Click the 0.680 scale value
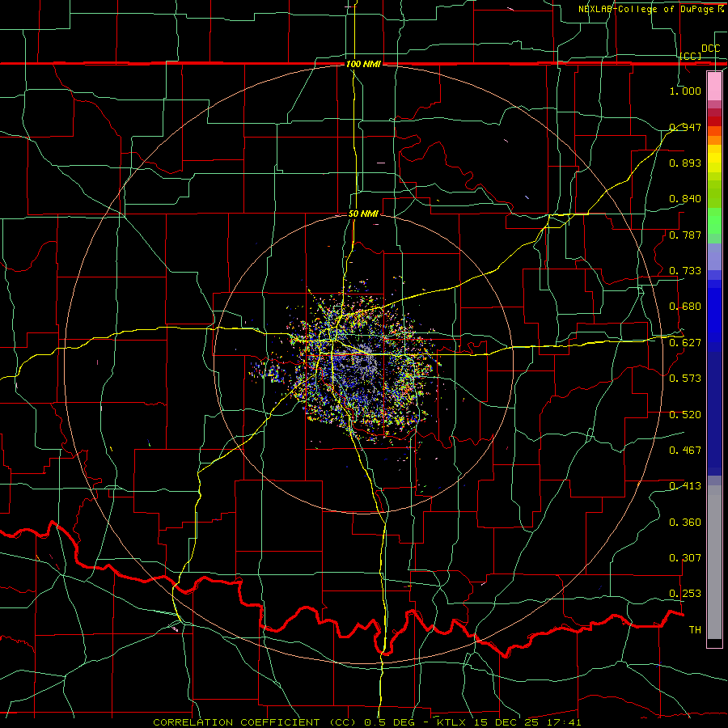 pos(685,307)
